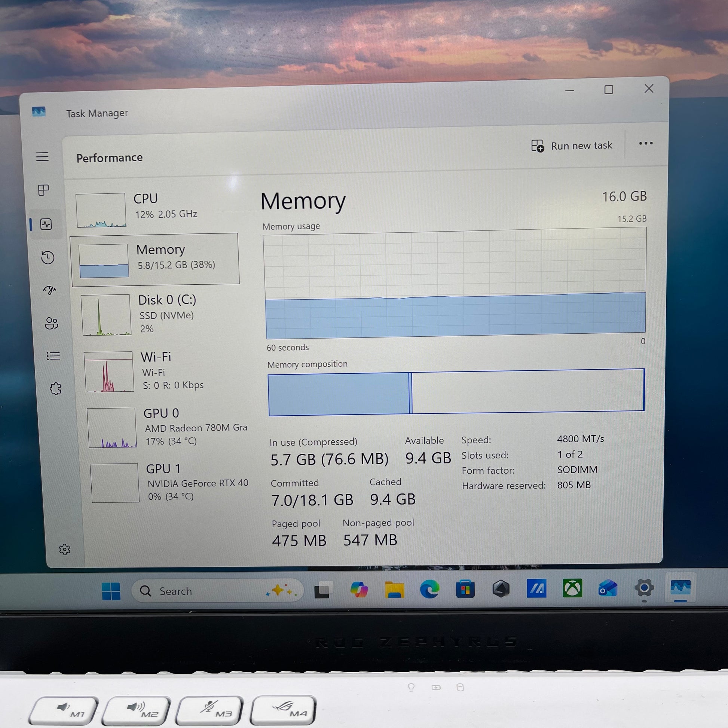The width and height of the screenshot is (728, 728).
Task: Open the hamburger navigation menu
Action: (x=42, y=156)
